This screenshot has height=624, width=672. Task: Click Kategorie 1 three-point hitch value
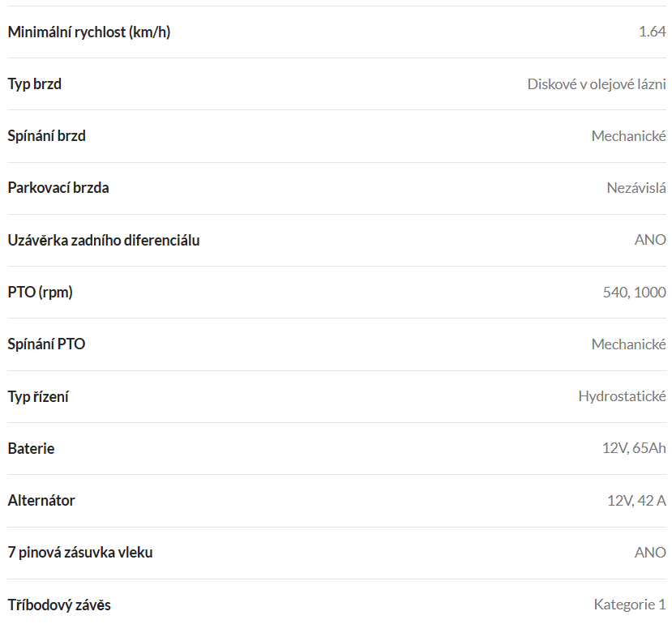point(630,605)
